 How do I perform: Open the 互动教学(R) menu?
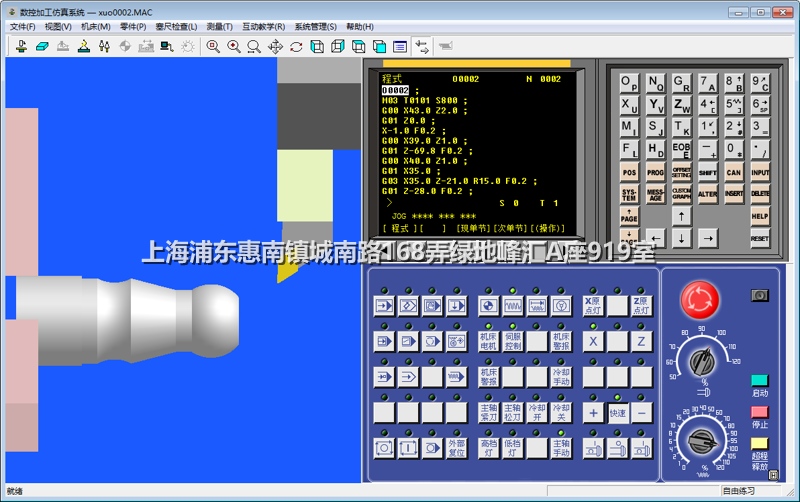click(264, 27)
